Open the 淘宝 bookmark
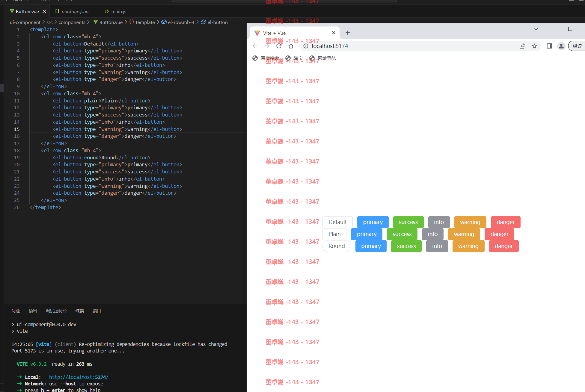The image size is (585, 392). (x=294, y=58)
